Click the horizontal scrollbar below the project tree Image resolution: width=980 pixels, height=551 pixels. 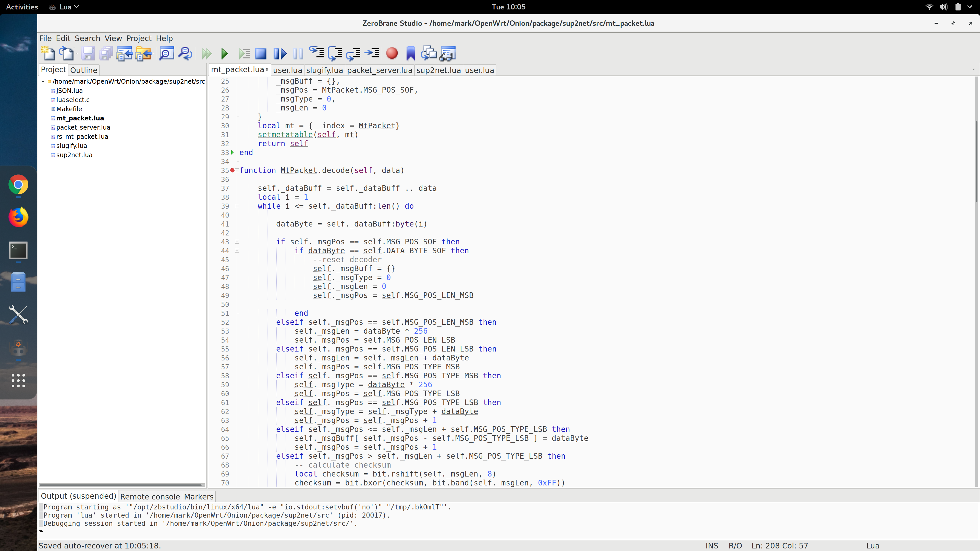point(122,484)
